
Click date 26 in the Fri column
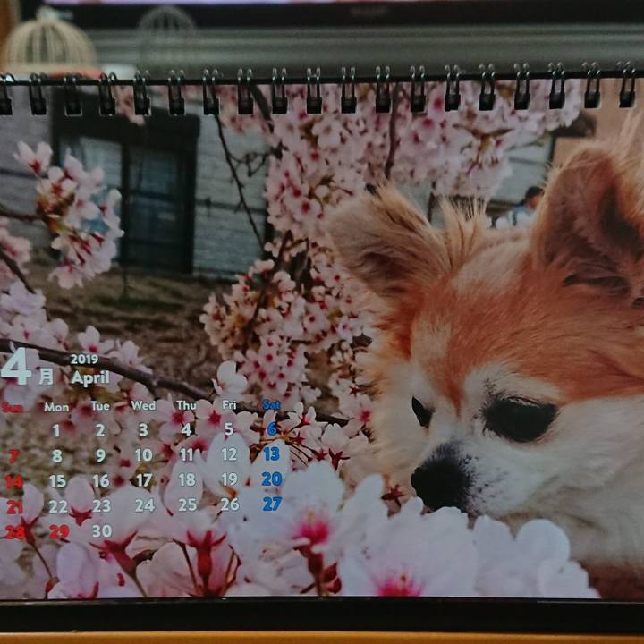(x=229, y=504)
